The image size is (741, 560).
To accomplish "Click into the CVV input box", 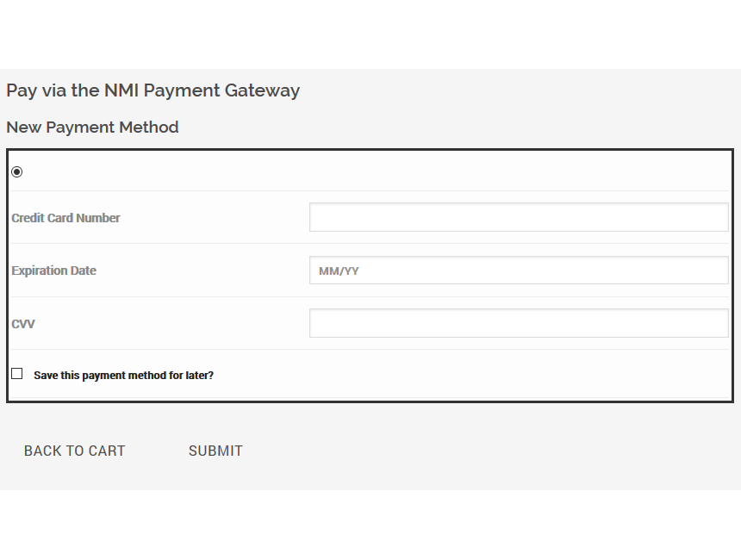I will 519,324.
